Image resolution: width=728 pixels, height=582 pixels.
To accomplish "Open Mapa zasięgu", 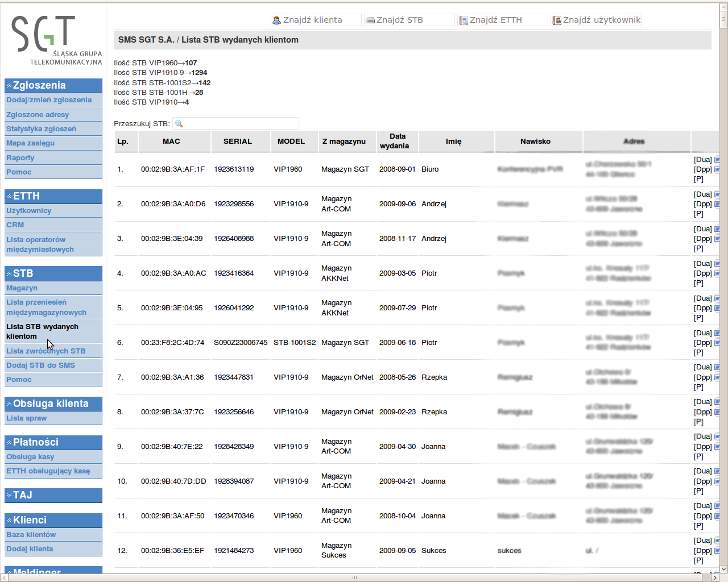I will click(x=53, y=143).
